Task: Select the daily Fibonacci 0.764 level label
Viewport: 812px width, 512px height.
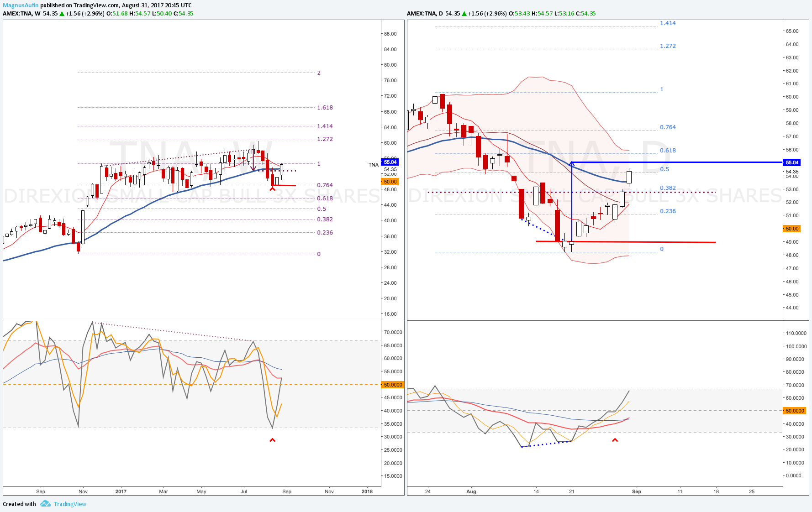Action: [668, 127]
